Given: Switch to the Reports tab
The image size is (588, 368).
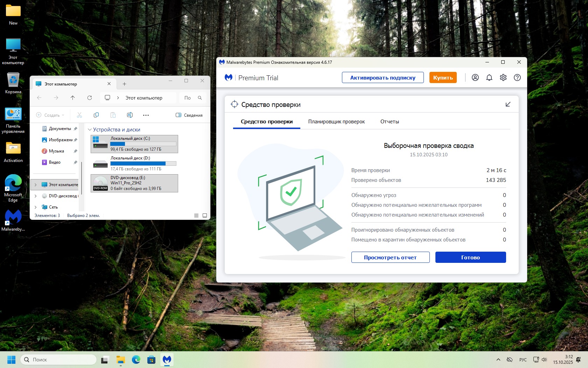Looking at the screenshot, I should (390, 122).
